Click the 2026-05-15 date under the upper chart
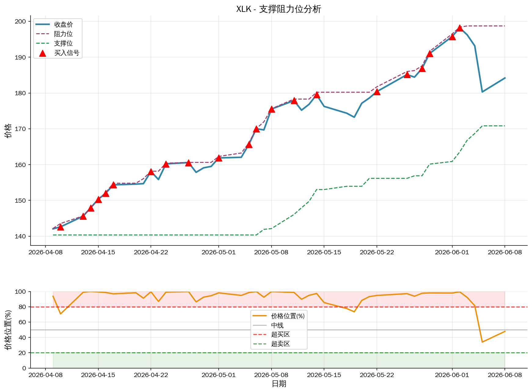 pyautogui.click(x=324, y=252)
